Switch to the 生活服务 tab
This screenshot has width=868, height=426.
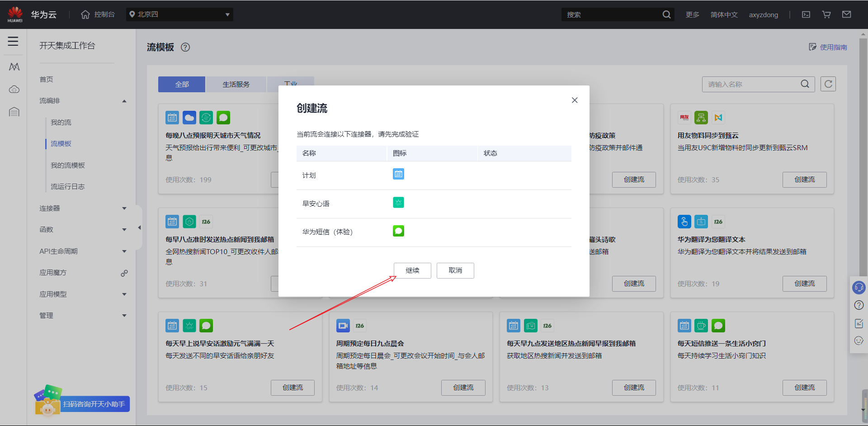[x=236, y=85]
